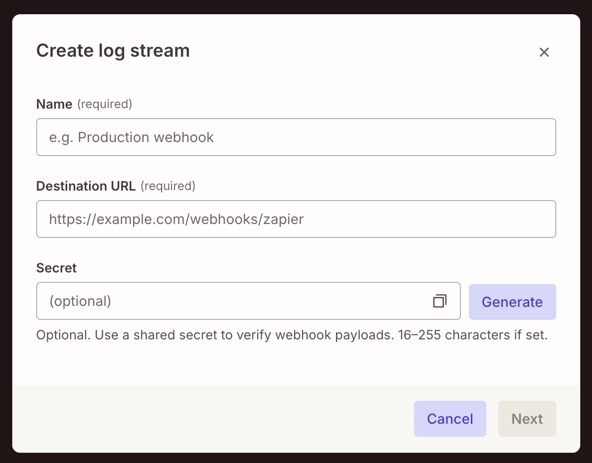
Task: Click the Secret label
Action: 56,268
